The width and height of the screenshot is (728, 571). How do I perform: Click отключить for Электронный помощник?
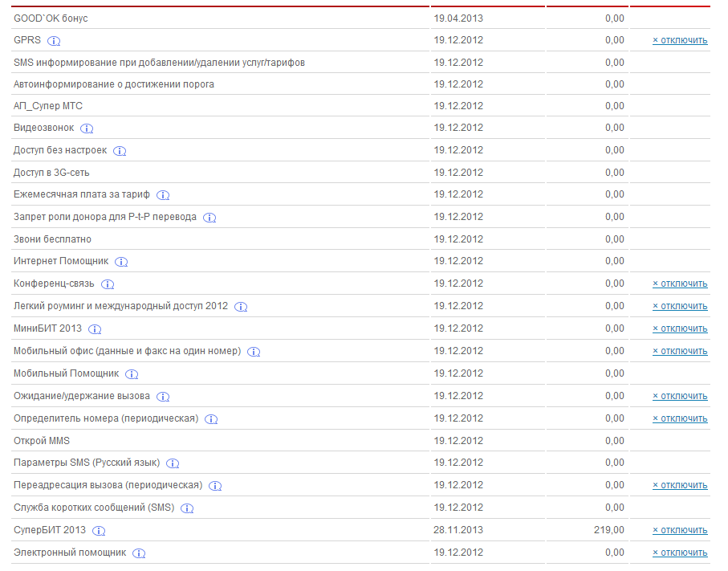(x=680, y=553)
